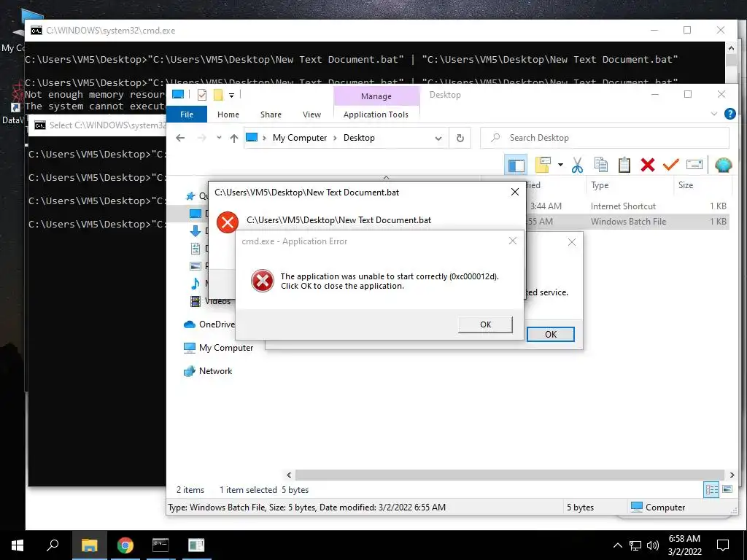Switch to Large icons view button
This screenshot has height=560, width=747.
point(727,489)
